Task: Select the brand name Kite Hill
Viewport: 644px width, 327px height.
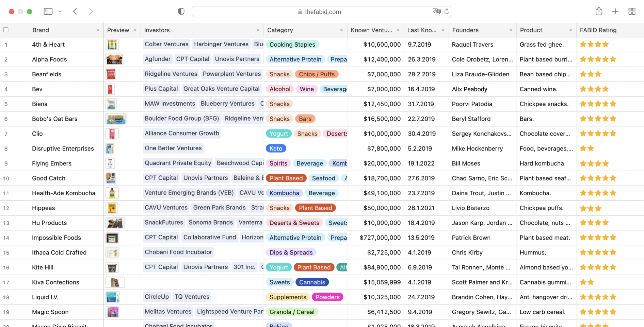Action: (x=43, y=267)
